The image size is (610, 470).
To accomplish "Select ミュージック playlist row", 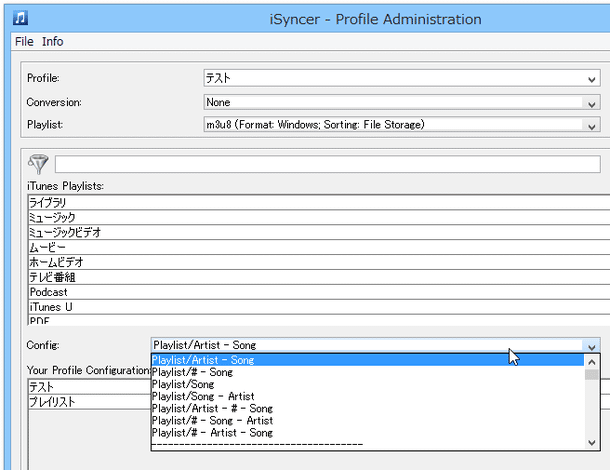I will tap(319, 217).
